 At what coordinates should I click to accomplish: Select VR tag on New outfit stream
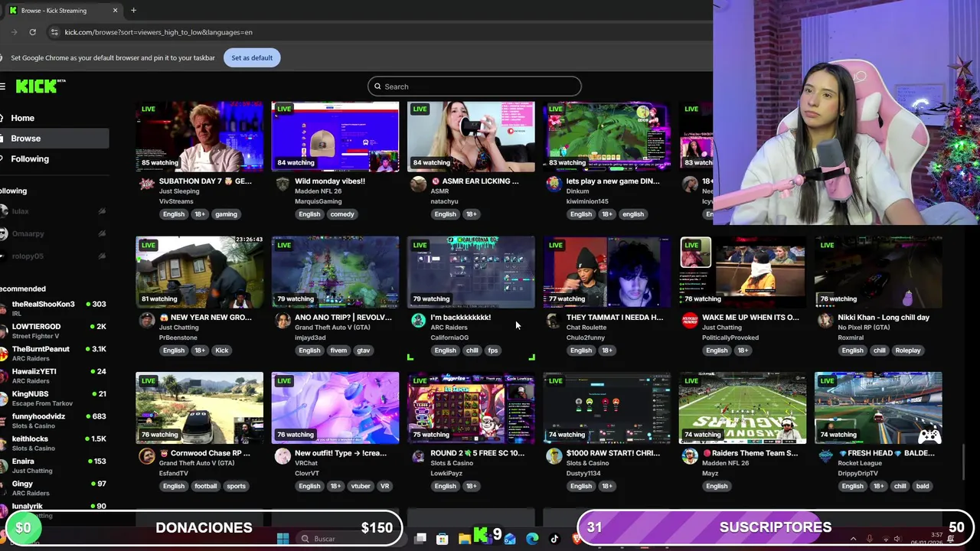pos(384,486)
